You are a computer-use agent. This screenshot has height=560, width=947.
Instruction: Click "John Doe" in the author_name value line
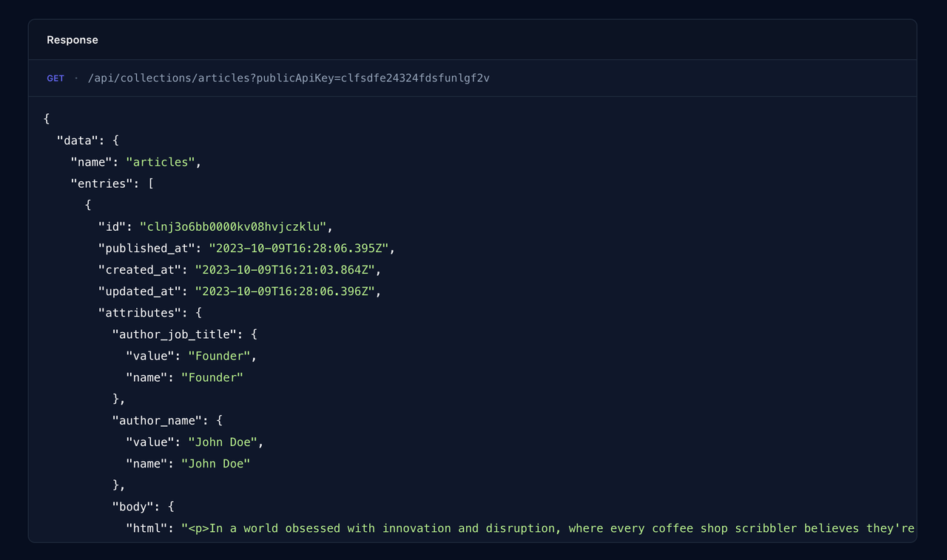223,442
